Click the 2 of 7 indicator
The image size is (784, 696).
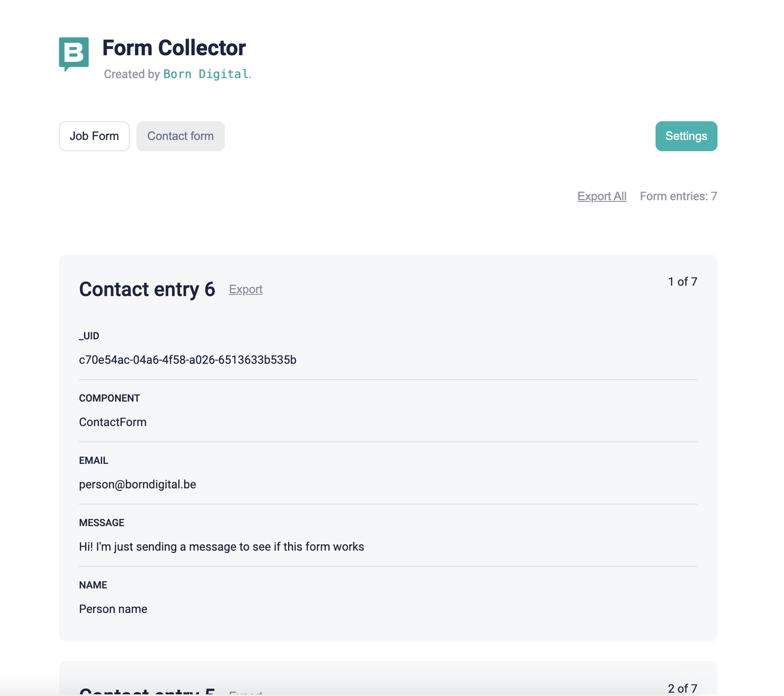pyautogui.click(x=682, y=688)
